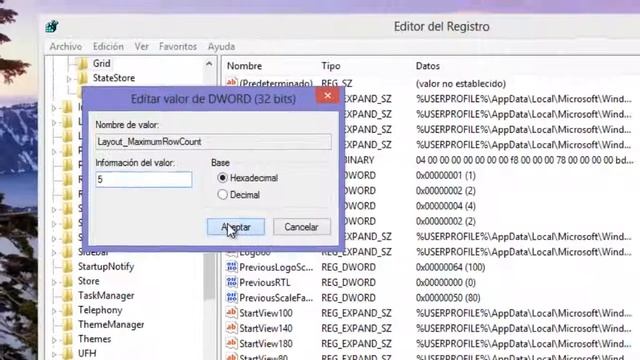Select the StartupNotify folder icon
Viewport: 640px width, 360px height.
coord(68,267)
